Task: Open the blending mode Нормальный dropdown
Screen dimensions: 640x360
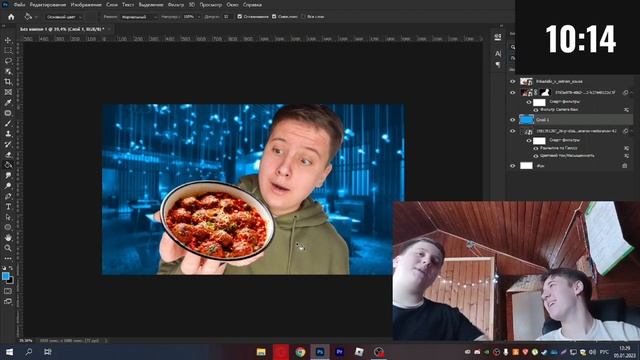Action: coord(139,17)
